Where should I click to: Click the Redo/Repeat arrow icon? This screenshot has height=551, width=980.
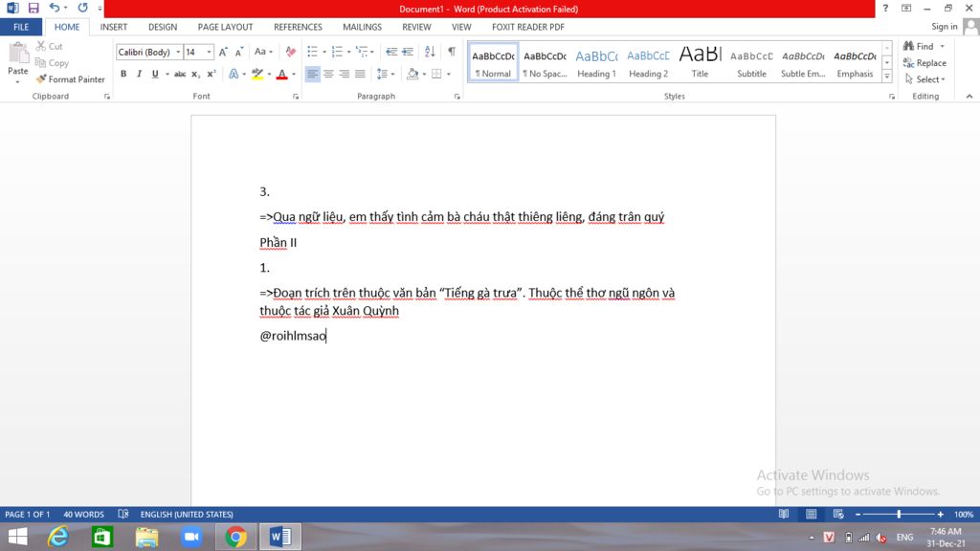[x=82, y=8]
